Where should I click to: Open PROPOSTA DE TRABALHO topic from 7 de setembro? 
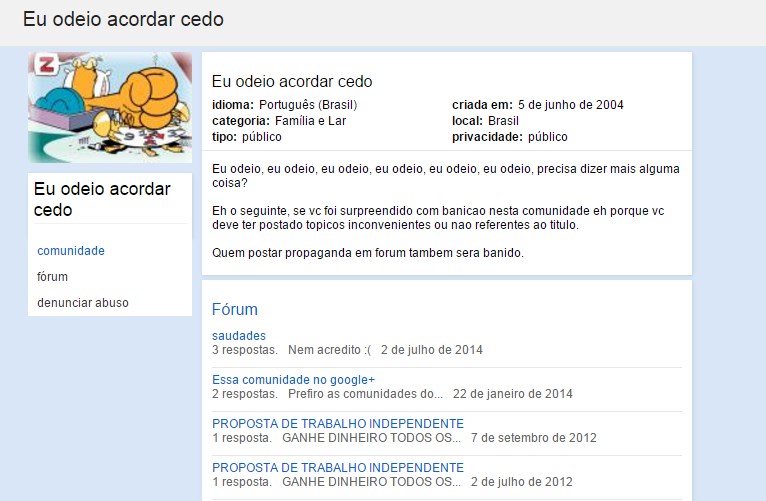(338, 424)
